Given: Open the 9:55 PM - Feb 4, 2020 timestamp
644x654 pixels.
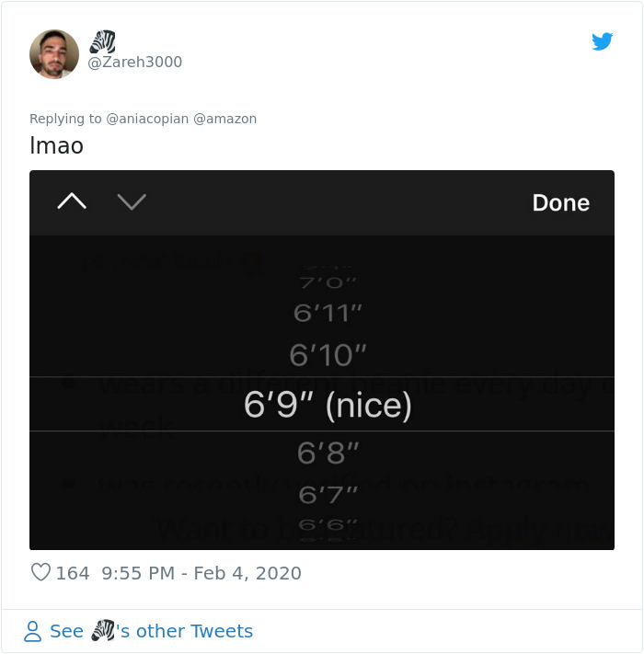Looking at the screenshot, I should (201, 573).
